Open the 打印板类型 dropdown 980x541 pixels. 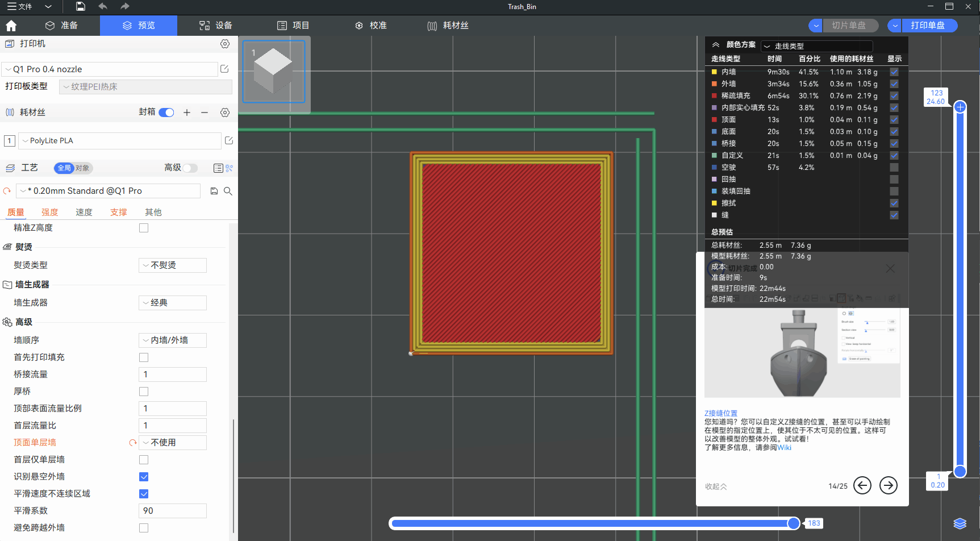coord(145,87)
